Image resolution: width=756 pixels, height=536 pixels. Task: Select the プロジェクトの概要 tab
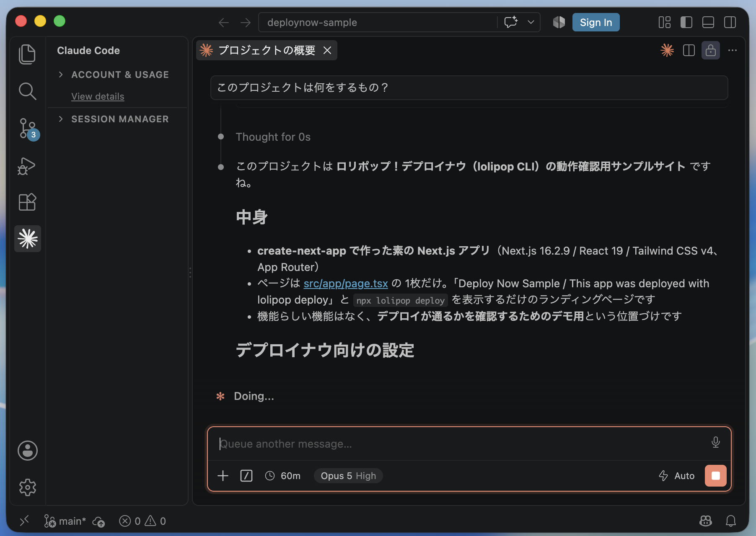click(267, 50)
